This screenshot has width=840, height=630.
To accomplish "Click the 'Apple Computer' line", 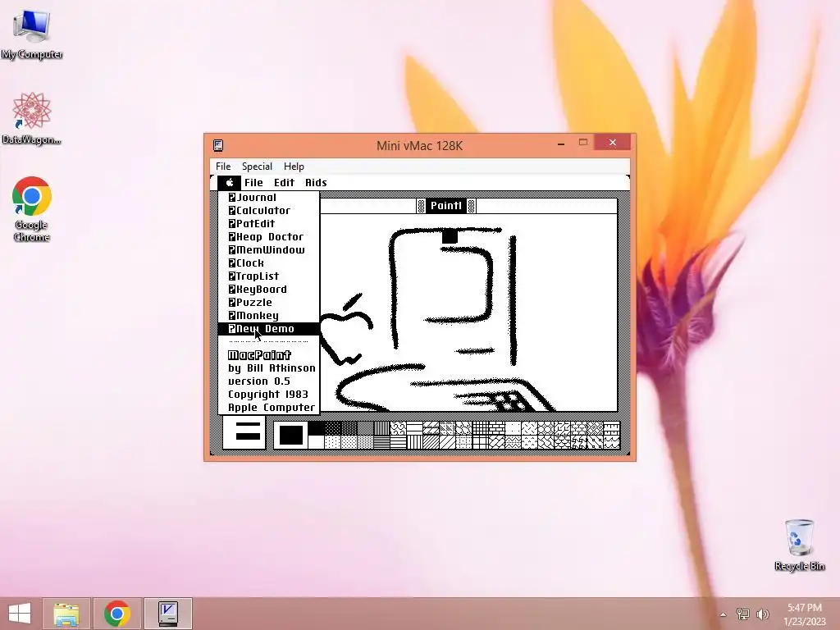I will click(x=271, y=407).
